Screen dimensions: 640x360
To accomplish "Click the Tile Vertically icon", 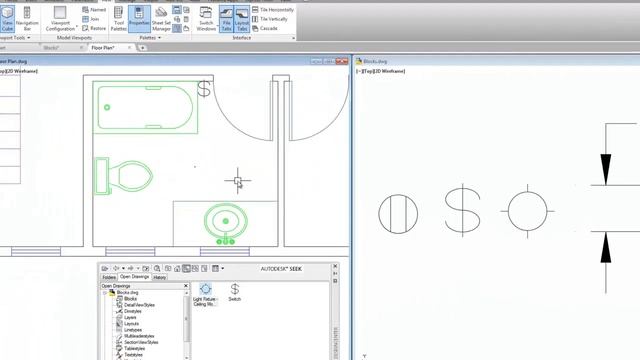I will (x=255, y=19).
